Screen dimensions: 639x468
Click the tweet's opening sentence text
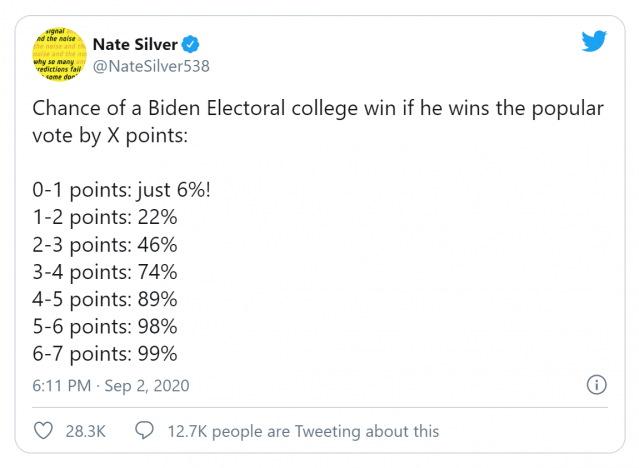pos(318,122)
